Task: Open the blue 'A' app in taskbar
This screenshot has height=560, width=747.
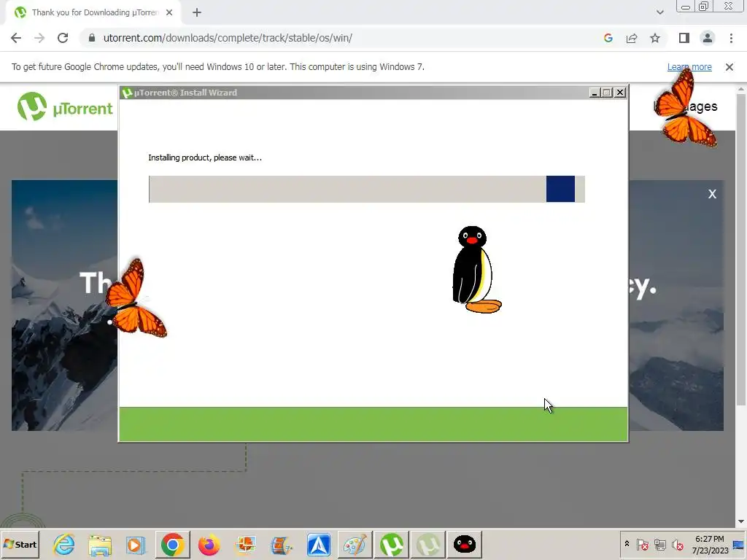Action: (x=319, y=545)
